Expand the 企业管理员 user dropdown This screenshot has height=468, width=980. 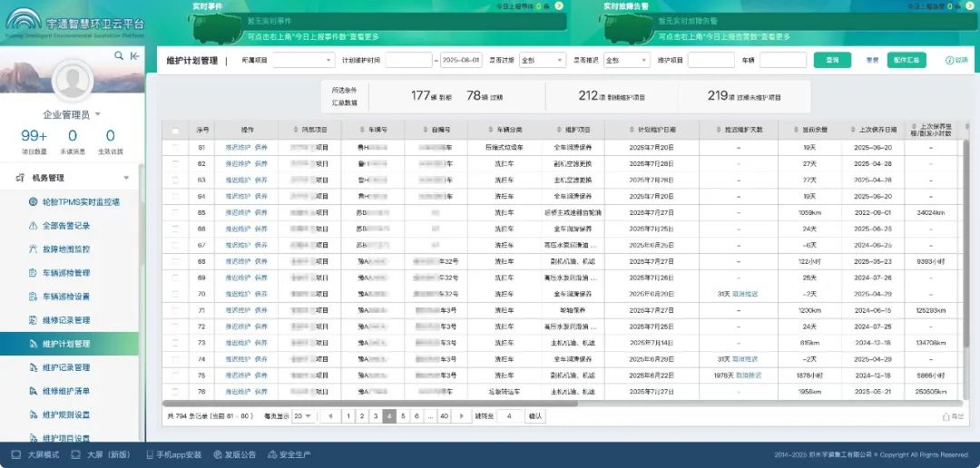tap(72, 115)
